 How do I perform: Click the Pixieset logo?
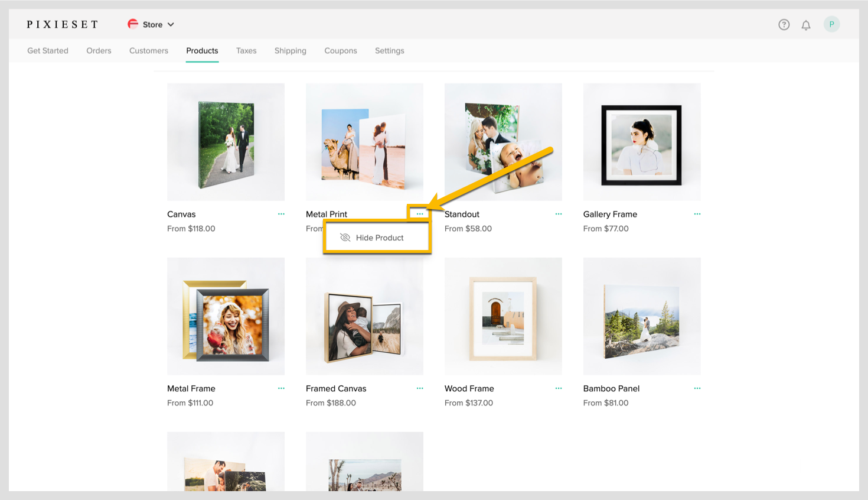pyautogui.click(x=62, y=24)
